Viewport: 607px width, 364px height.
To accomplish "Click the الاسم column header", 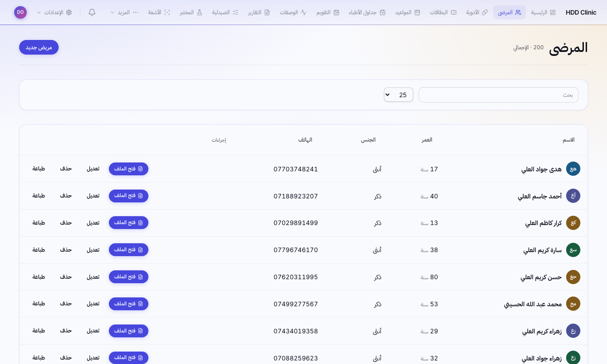I will (x=569, y=140).
